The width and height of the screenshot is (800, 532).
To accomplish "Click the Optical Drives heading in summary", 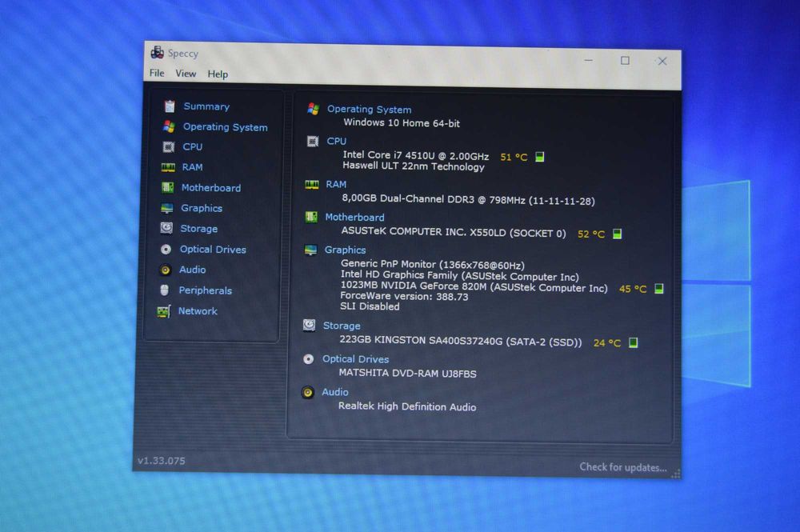I will click(356, 359).
